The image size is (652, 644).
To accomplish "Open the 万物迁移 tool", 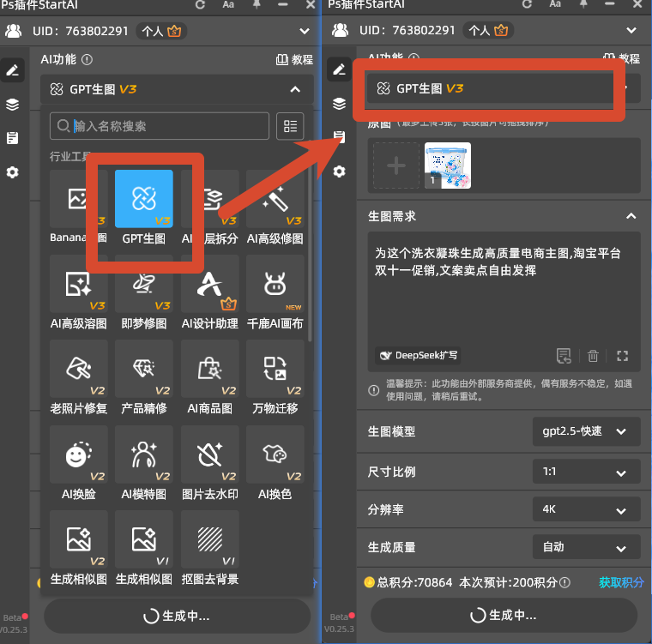I will 275,369.
